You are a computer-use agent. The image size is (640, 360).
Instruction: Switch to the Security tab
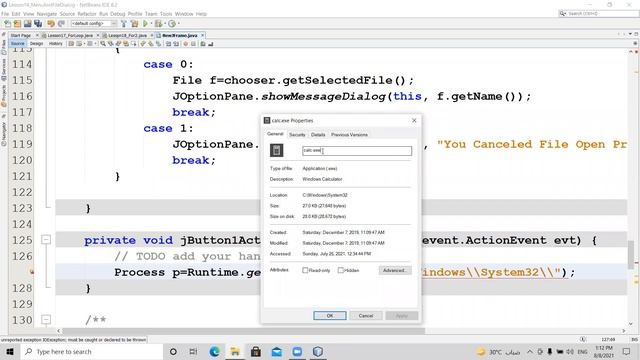[x=297, y=135]
